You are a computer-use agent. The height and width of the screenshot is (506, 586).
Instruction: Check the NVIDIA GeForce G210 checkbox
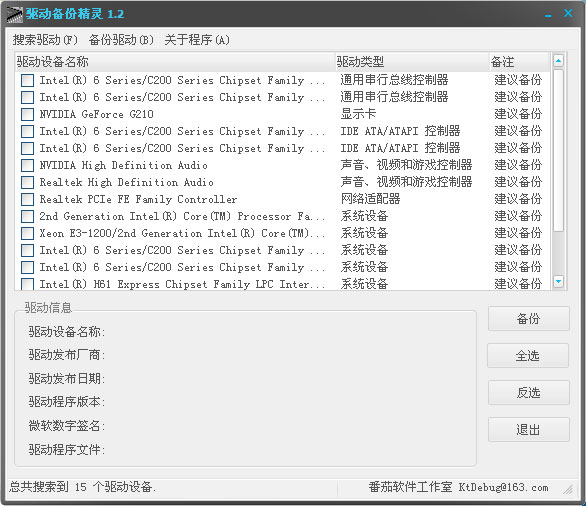(27, 114)
